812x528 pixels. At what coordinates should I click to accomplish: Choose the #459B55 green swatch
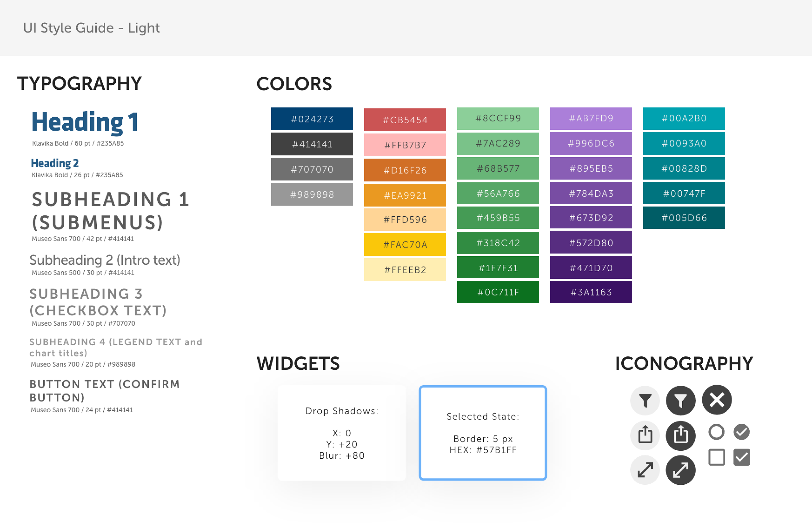498,218
